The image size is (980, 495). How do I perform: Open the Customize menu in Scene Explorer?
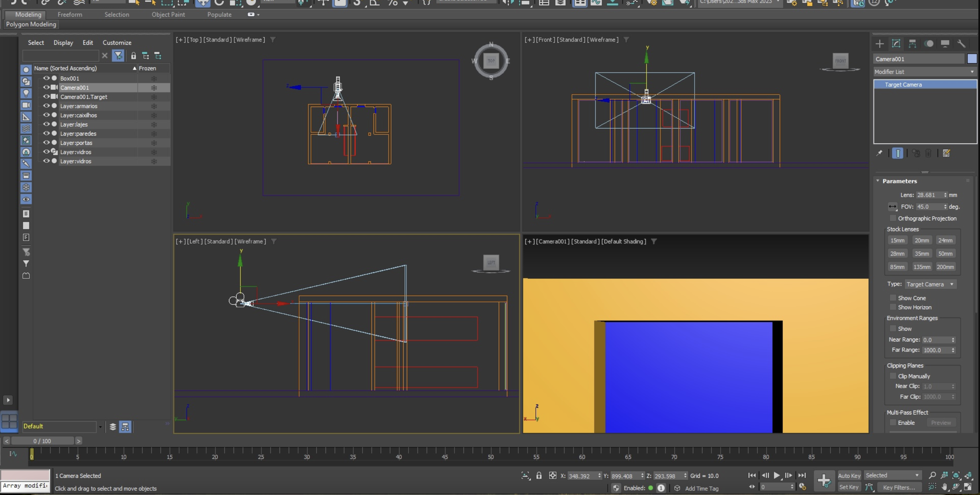(x=117, y=43)
